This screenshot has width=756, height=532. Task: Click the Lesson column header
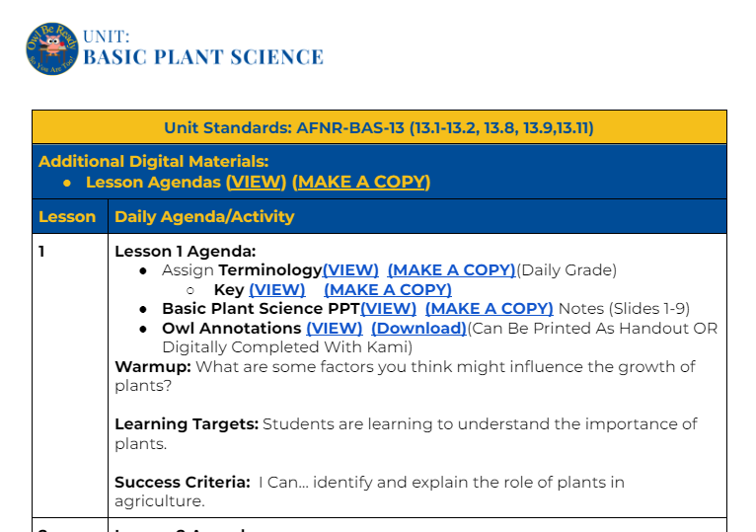point(67,217)
